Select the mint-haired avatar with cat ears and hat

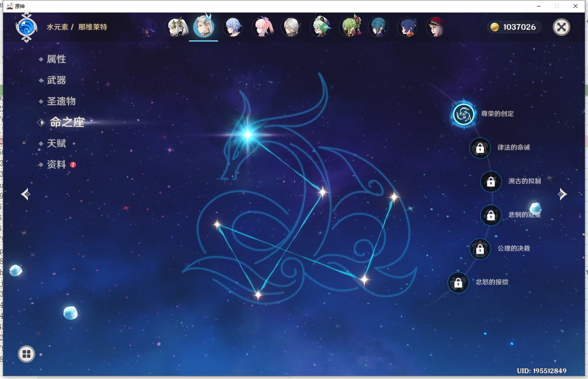coord(321,27)
